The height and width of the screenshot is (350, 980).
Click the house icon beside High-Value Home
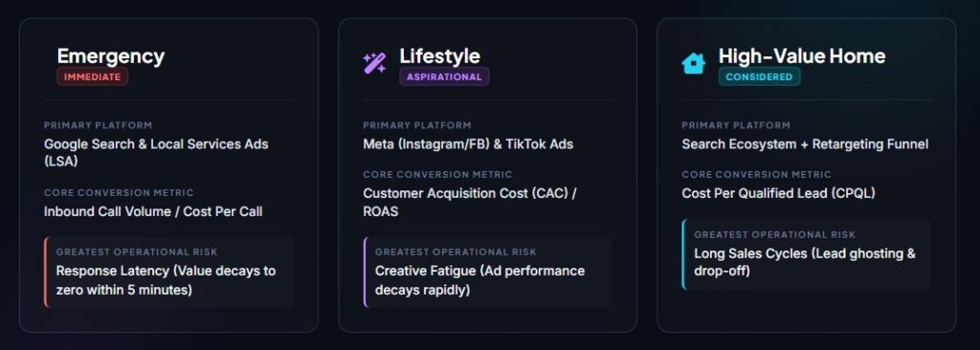click(693, 63)
